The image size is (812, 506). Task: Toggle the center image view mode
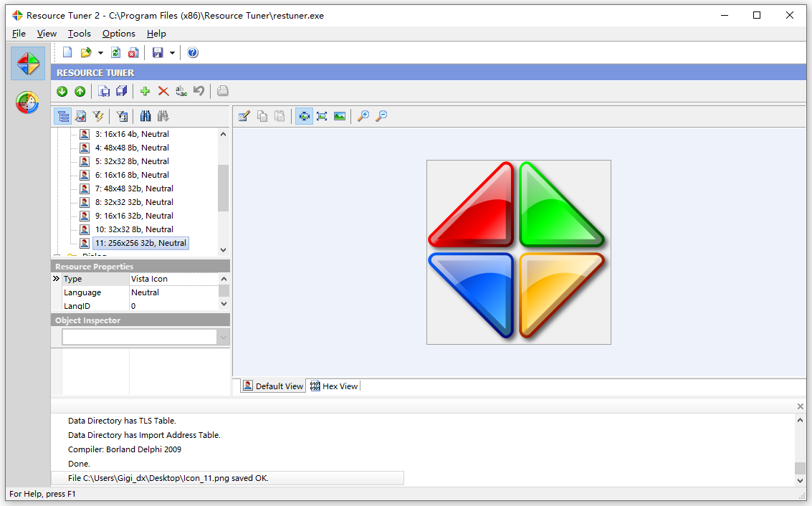304,116
